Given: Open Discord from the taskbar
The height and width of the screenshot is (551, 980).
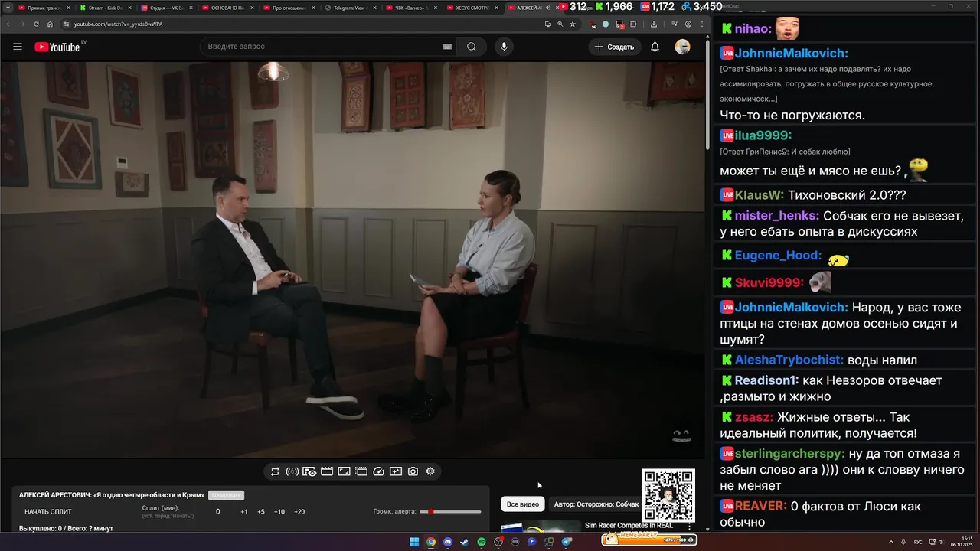Looking at the screenshot, I should pos(448,542).
